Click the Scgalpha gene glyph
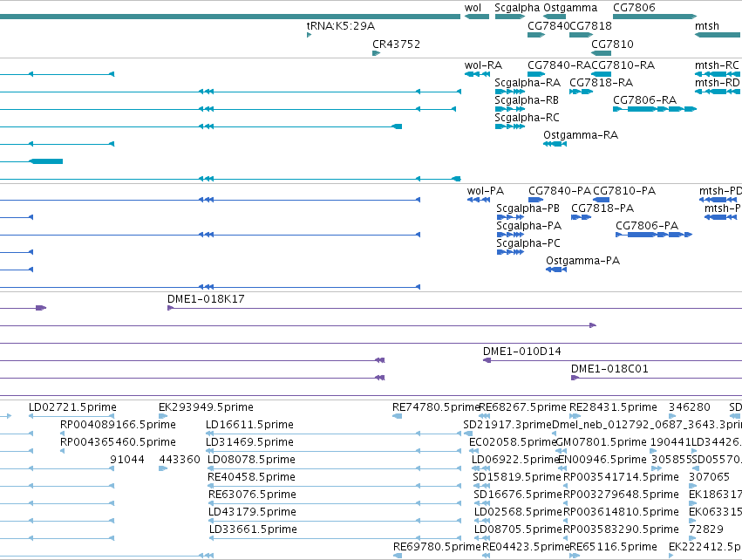This screenshot has width=742, height=560. click(510, 17)
